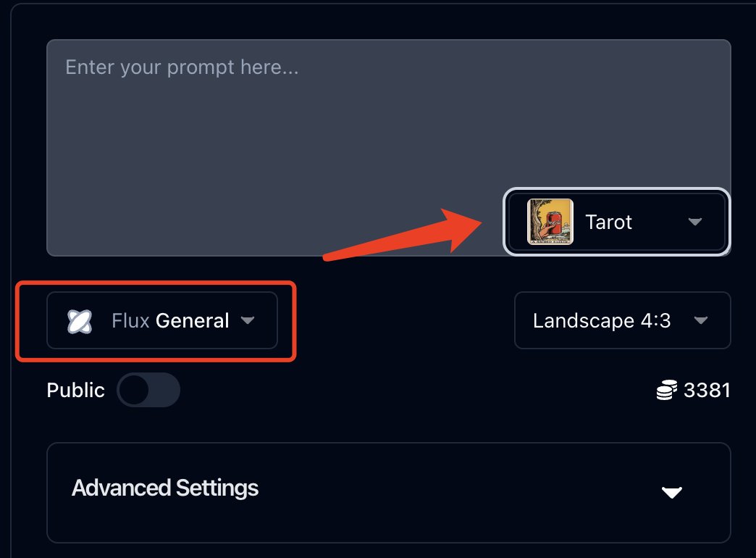Image resolution: width=756 pixels, height=558 pixels.
Task: Click the Advanced Settings chevron arrow
Action: [x=671, y=492]
